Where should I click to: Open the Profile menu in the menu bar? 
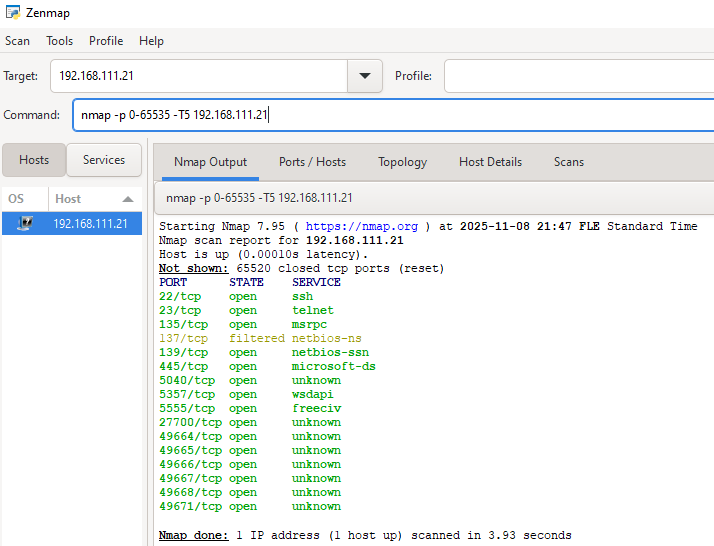click(x=106, y=41)
